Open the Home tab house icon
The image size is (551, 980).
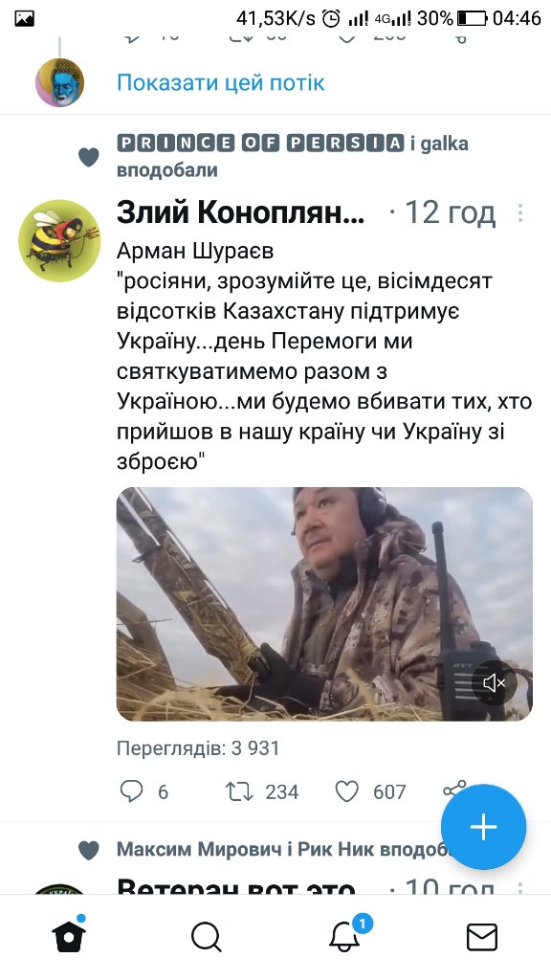69,936
